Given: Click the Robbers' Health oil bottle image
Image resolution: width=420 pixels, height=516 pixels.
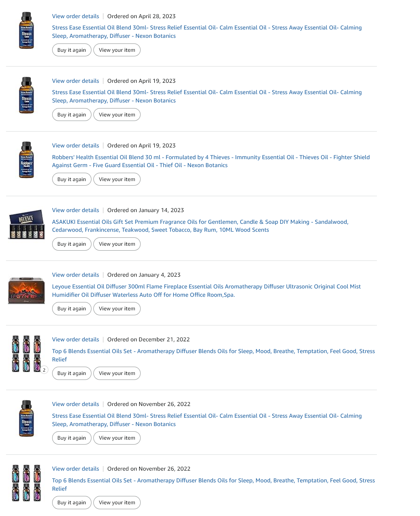Looking at the screenshot, I should [x=26, y=160].
